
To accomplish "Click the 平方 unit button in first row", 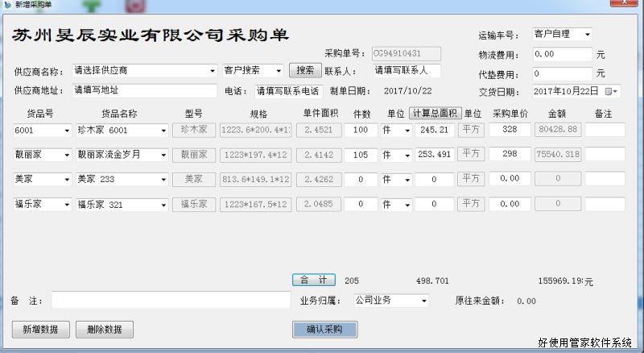I will [470, 130].
